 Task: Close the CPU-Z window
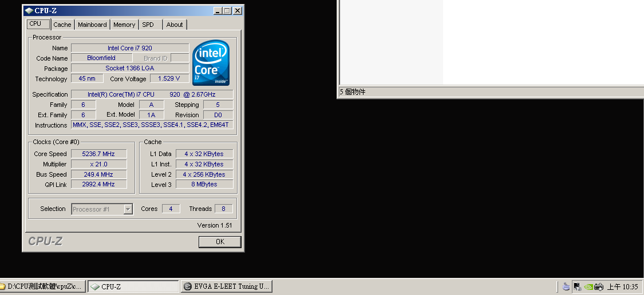[x=238, y=11]
